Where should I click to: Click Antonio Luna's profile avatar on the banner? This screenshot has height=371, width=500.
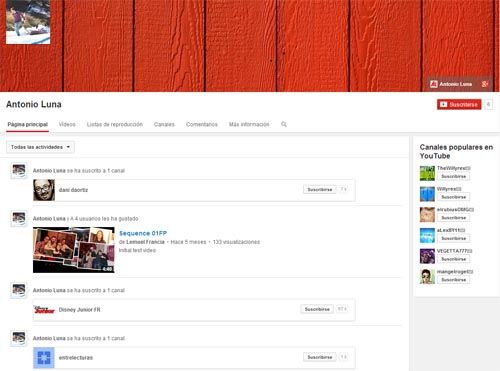point(28,22)
